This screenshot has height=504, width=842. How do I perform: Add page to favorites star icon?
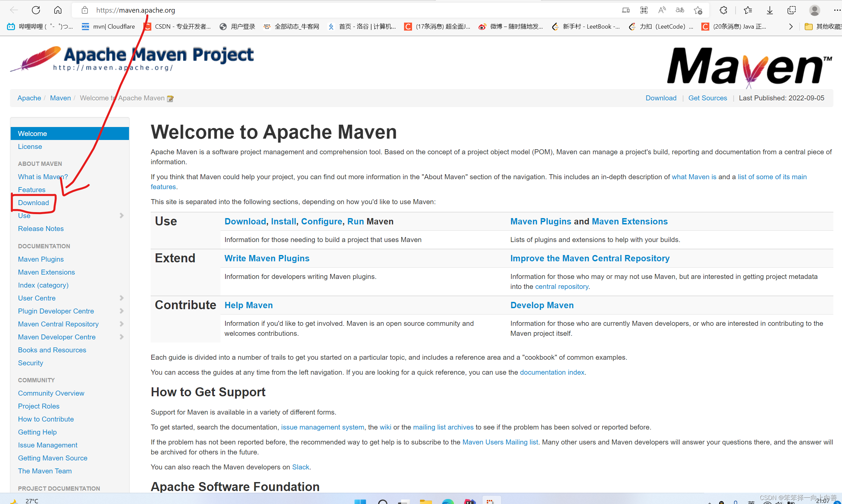click(x=698, y=10)
